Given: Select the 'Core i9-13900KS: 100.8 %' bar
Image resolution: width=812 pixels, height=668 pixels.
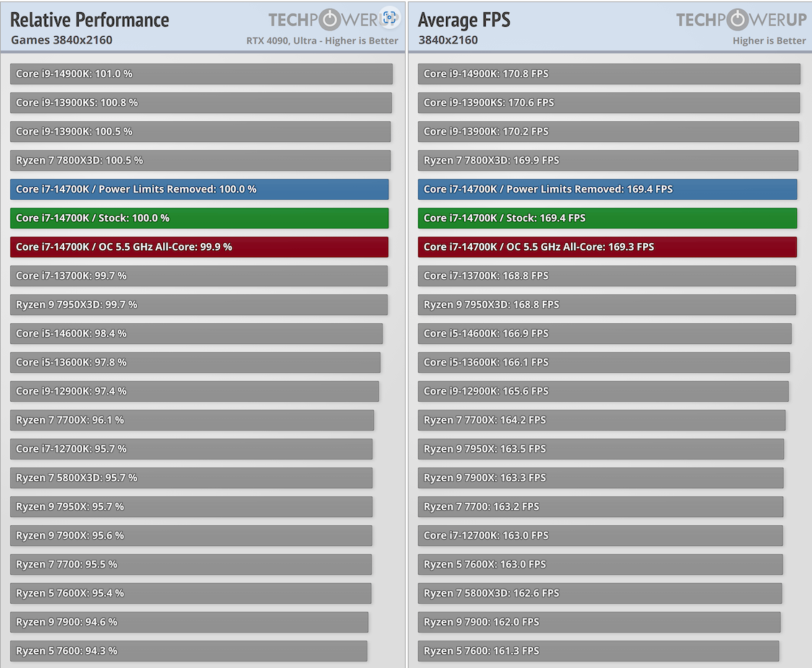Looking at the screenshot, I should tap(201, 103).
